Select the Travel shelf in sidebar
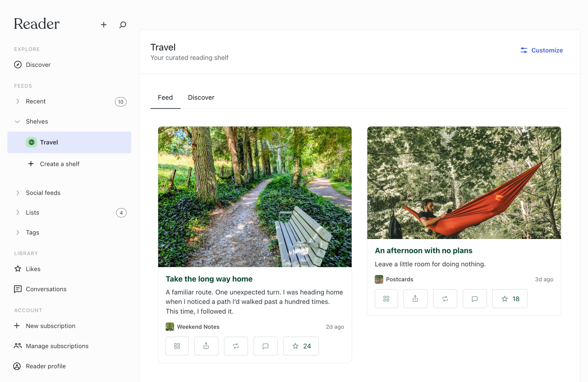 (x=69, y=142)
